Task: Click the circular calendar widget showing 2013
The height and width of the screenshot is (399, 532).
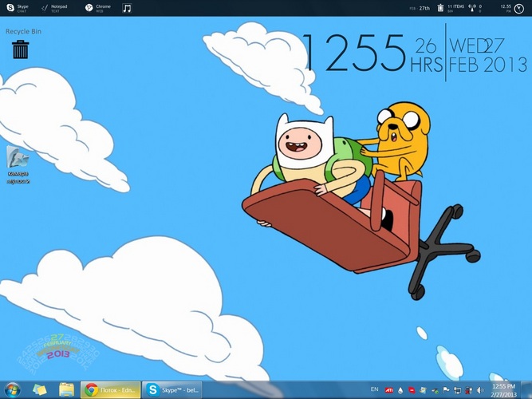Action: coord(59,353)
